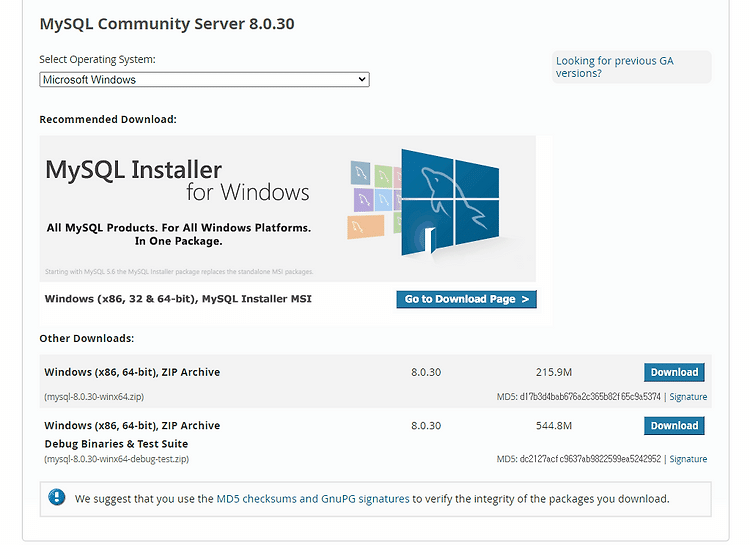Screen dimensions: 750x545
Task: Click Go to Download Page button
Action: tap(466, 299)
